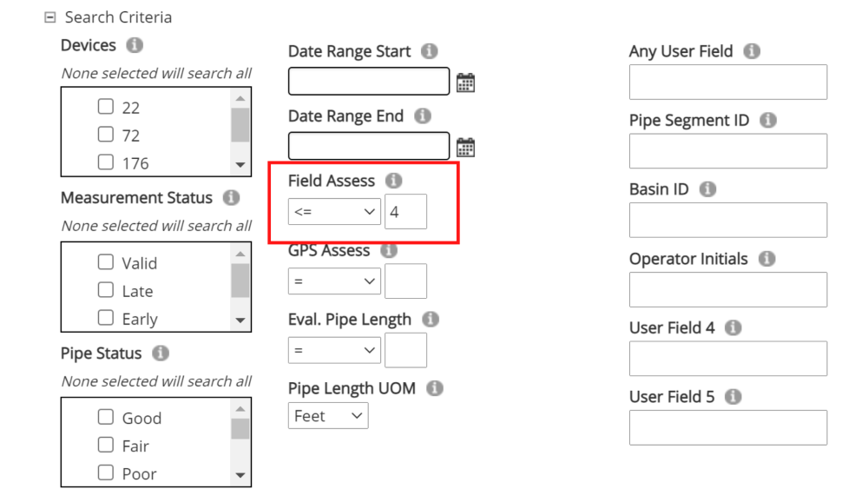Check the device 72 checkbox
Screen dimensions: 868x489
106,135
